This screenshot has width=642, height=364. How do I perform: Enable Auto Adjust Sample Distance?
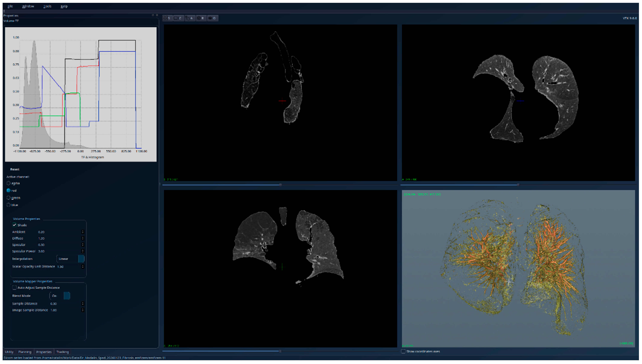click(x=15, y=288)
